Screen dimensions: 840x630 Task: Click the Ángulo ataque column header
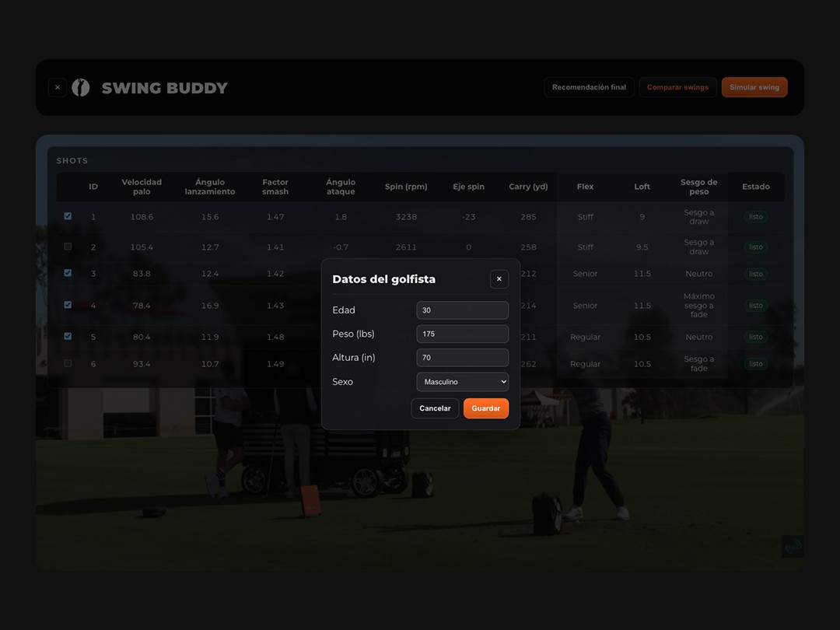[x=341, y=187]
